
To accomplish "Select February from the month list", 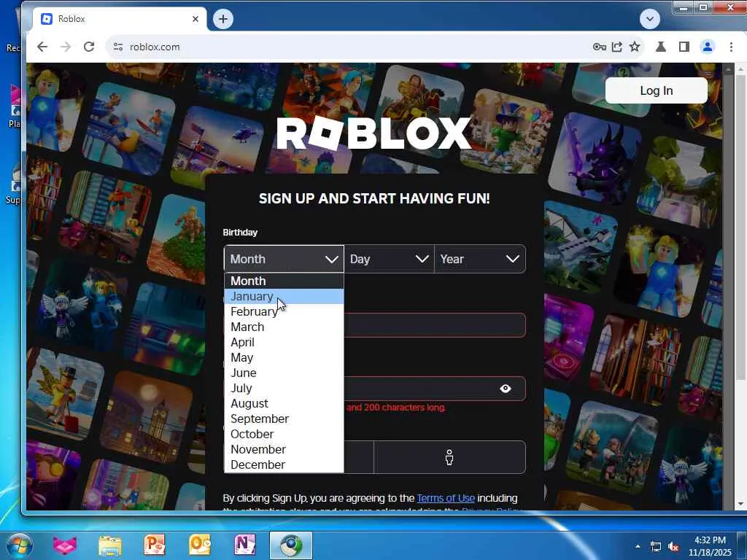I will [284, 311].
